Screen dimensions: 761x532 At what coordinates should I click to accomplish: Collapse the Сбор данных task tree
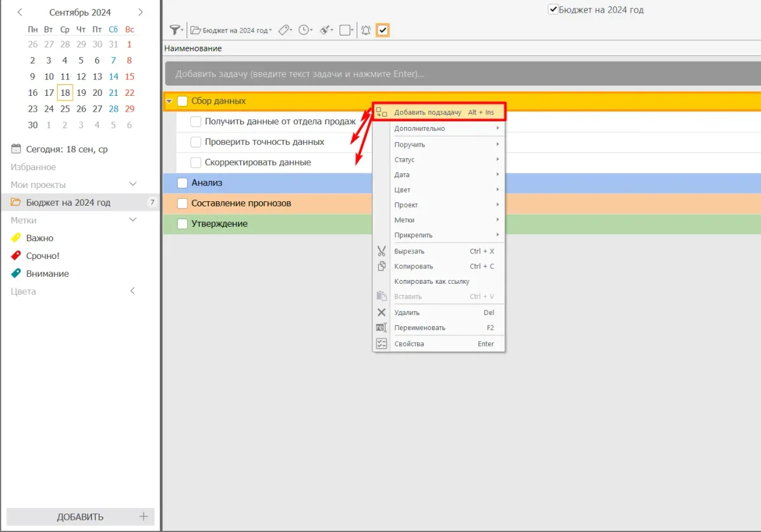169,101
